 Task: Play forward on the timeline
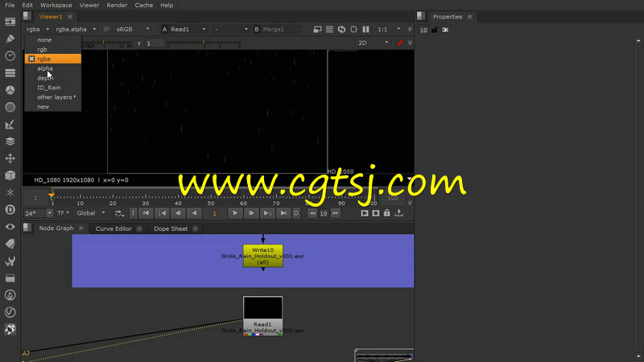click(234, 213)
